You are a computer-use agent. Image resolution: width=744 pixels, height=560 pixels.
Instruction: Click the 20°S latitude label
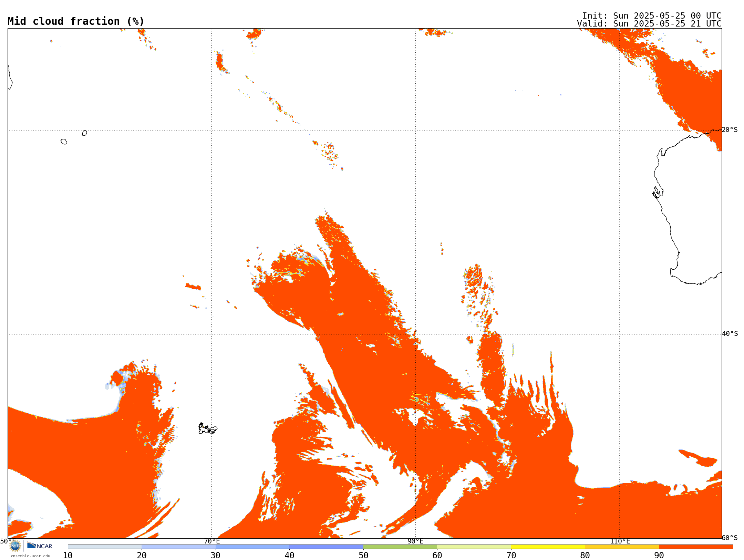pos(730,130)
